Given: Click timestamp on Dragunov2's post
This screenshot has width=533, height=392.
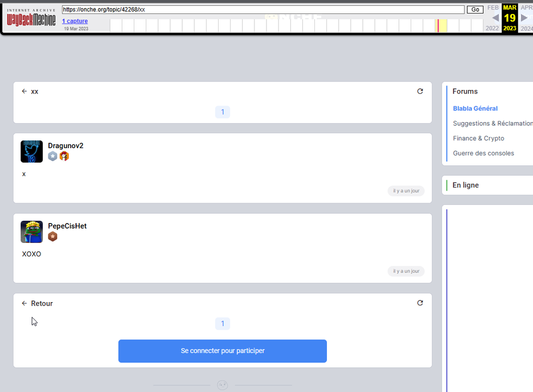Looking at the screenshot, I should coord(406,191).
